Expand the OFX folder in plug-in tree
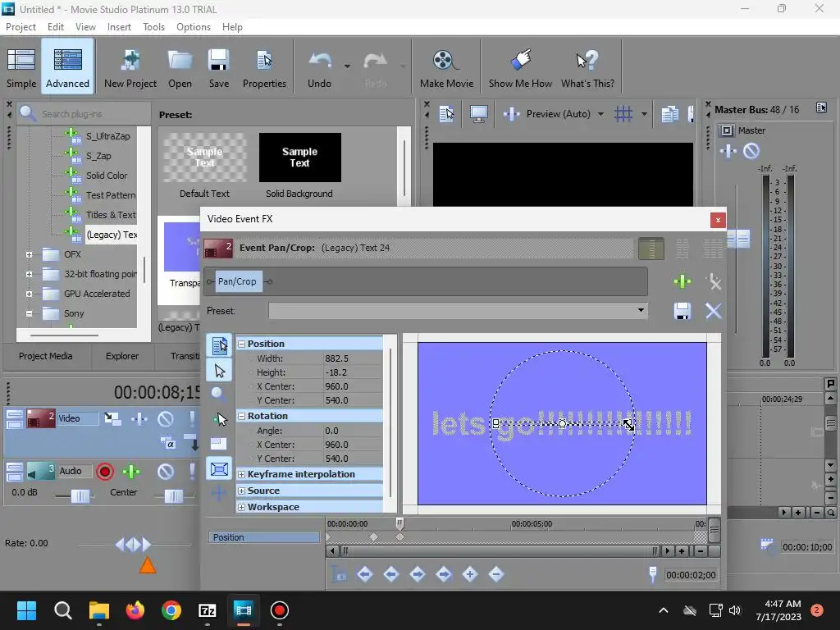Screen dimensions: 840x630 (29, 254)
